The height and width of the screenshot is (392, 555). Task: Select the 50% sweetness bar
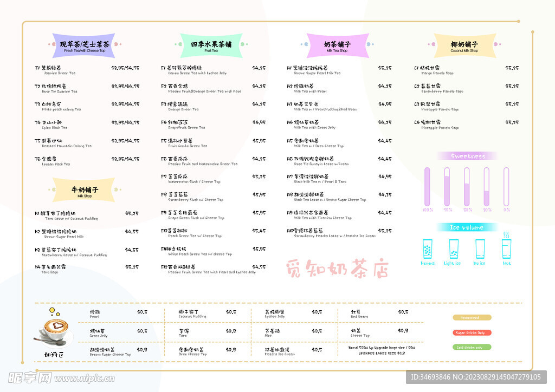click(467, 187)
